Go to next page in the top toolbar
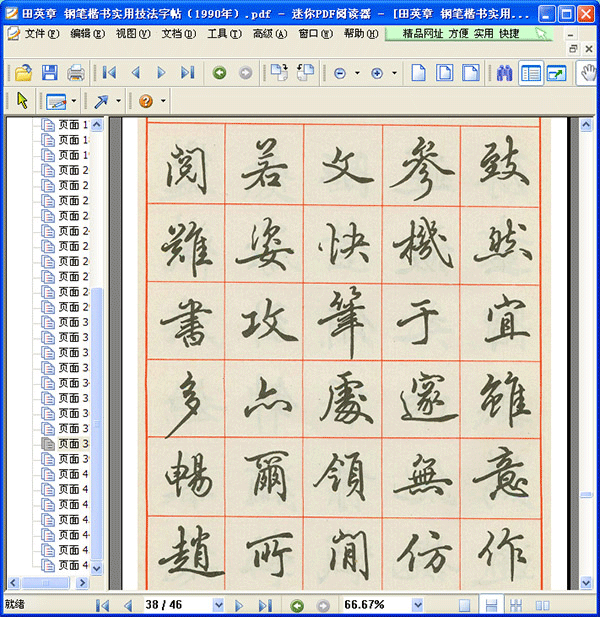600x617 pixels. click(x=161, y=73)
